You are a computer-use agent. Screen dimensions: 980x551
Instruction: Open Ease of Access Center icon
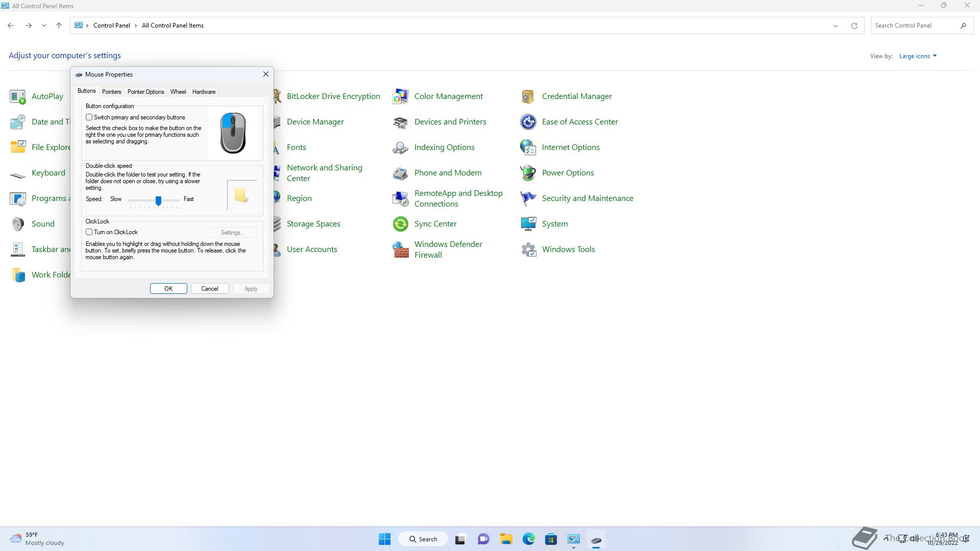click(x=528, y=122)
